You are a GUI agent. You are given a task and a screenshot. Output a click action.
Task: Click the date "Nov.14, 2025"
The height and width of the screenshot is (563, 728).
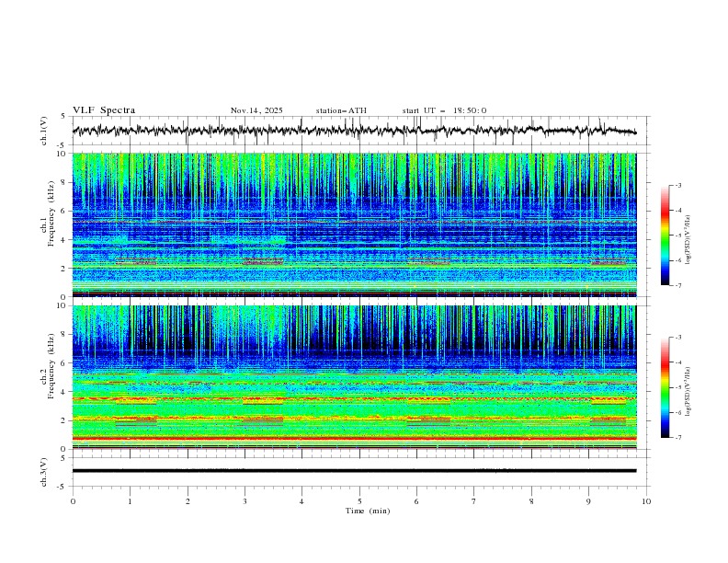pyautogui.click(x=256, y=110)
